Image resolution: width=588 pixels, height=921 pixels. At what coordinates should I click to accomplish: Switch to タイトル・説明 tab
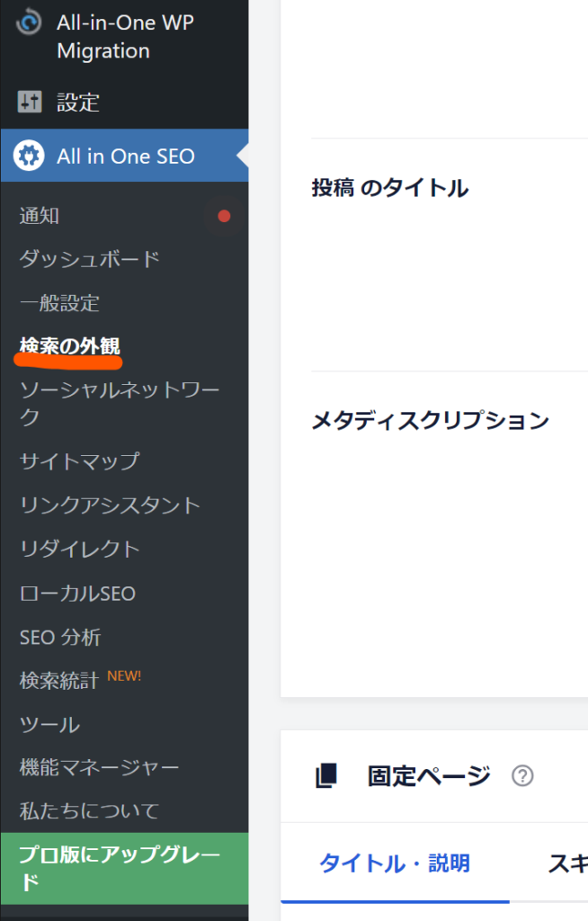pos(395,863)
